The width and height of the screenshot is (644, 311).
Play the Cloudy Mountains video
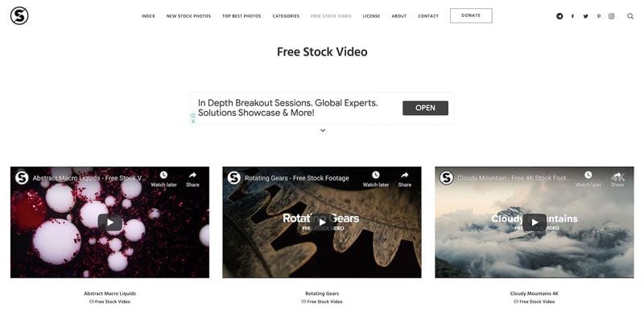pyautogui.click(x=535, y=222)
